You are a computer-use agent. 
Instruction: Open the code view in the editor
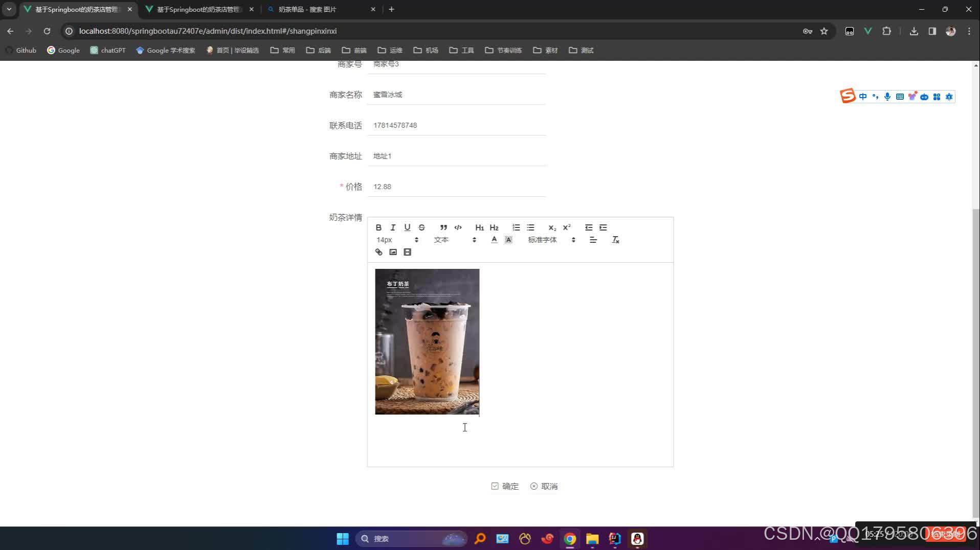(x=458, y=227)
